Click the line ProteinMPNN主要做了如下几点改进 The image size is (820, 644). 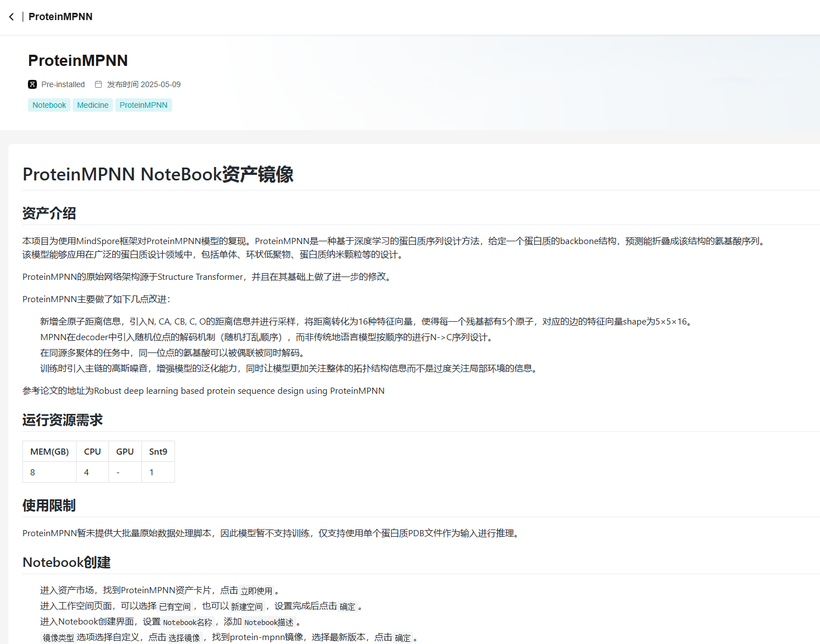pyautogui.click(x=96, y=299)
